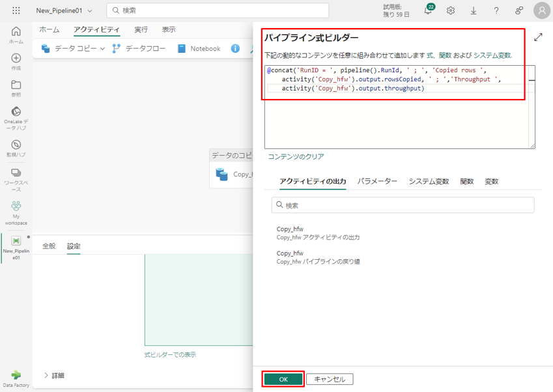This screenshot has height=392, width=553.
Task: Expand the データ コピー dropdown arrow
Action: coord(103,49)
